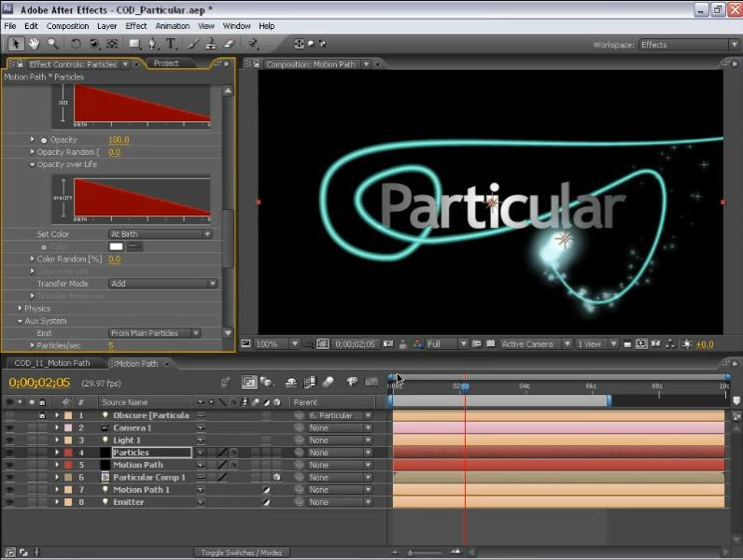Expand the Physics group
Screen dimensions: 743x560
click(20, 308)
